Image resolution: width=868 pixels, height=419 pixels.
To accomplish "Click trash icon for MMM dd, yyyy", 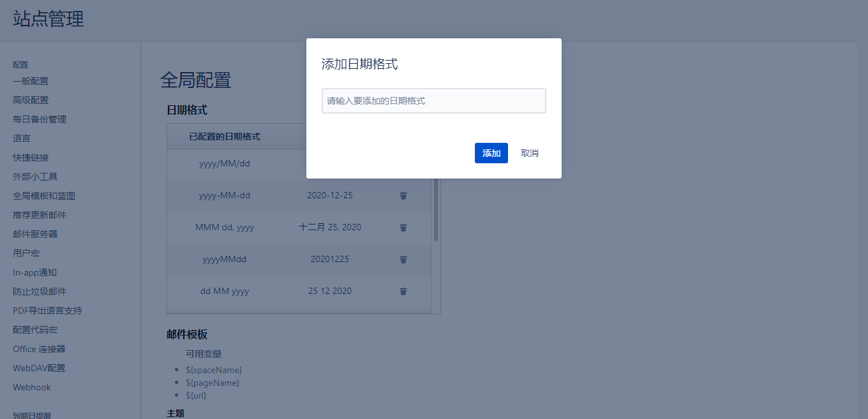I will [403, 228].
